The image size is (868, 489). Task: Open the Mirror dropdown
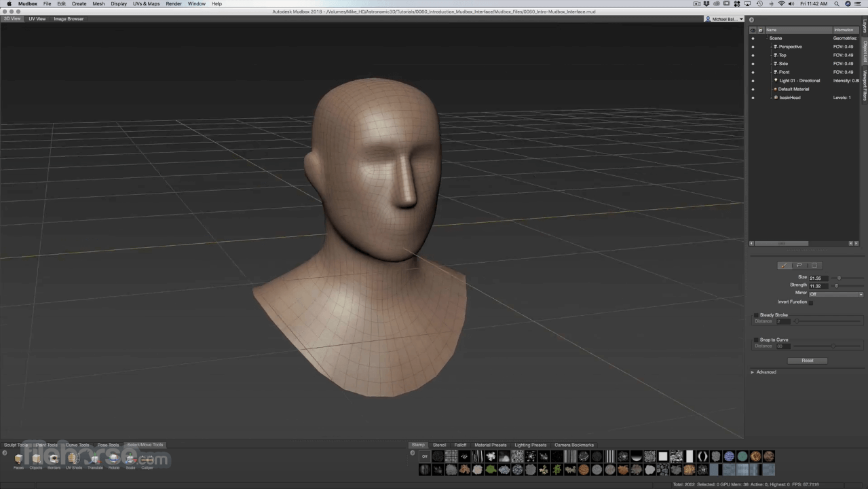click(x=835, y=294)
